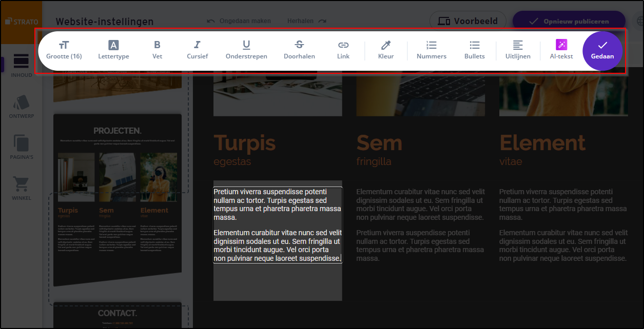Toggle Cursief italic formatting
644x329 pixels.
coord(197,50)
